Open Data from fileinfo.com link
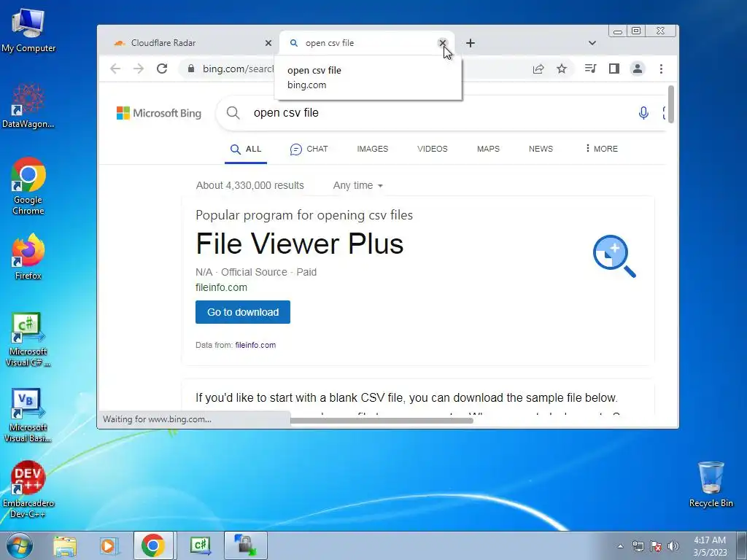 coord(255,345)
